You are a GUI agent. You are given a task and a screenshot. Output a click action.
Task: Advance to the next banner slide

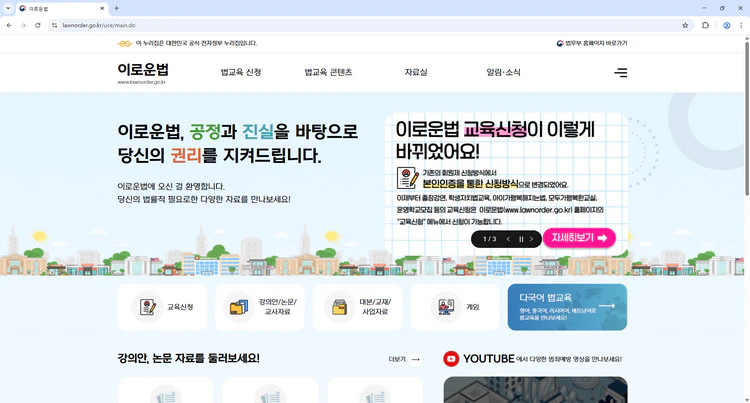[x=534, y=239]
